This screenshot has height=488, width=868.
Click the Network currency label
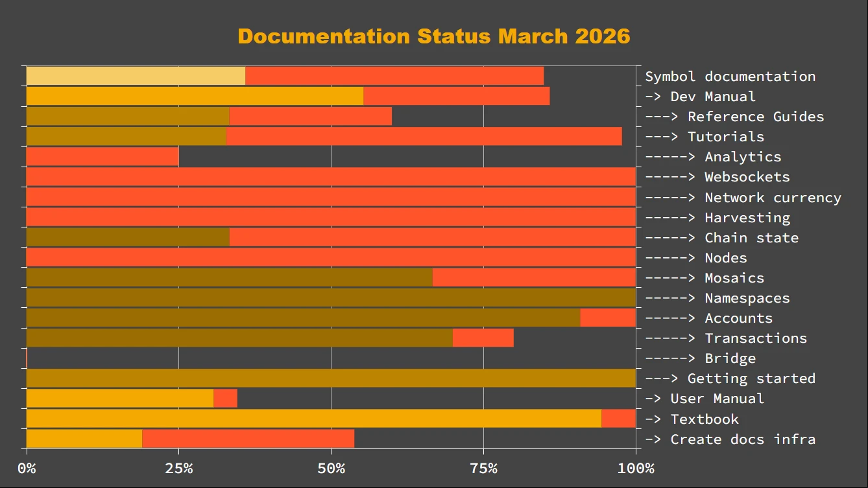tap(772, 198)
